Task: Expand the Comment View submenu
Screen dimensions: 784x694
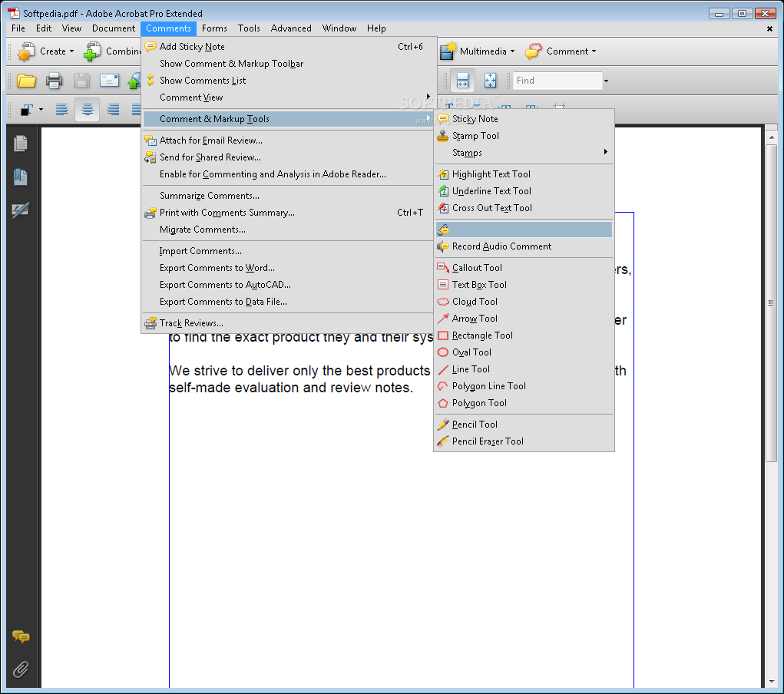Action: pos(288,97)
